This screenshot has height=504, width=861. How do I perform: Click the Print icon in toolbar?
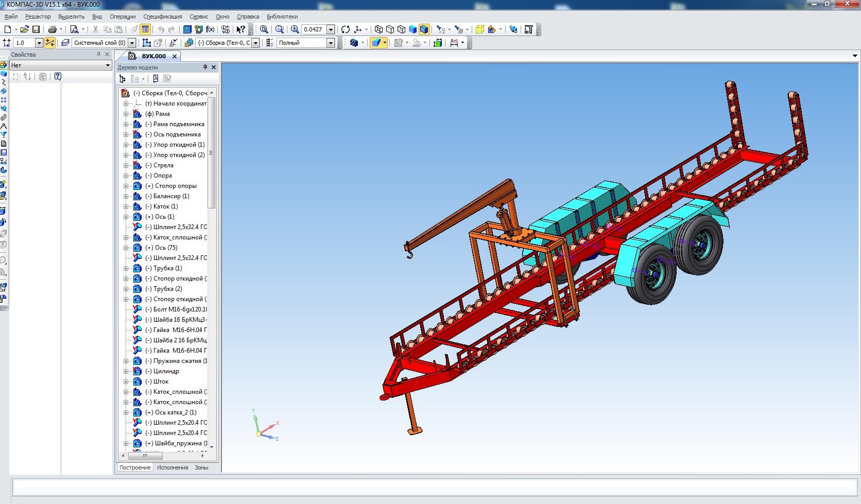(53, 29)
